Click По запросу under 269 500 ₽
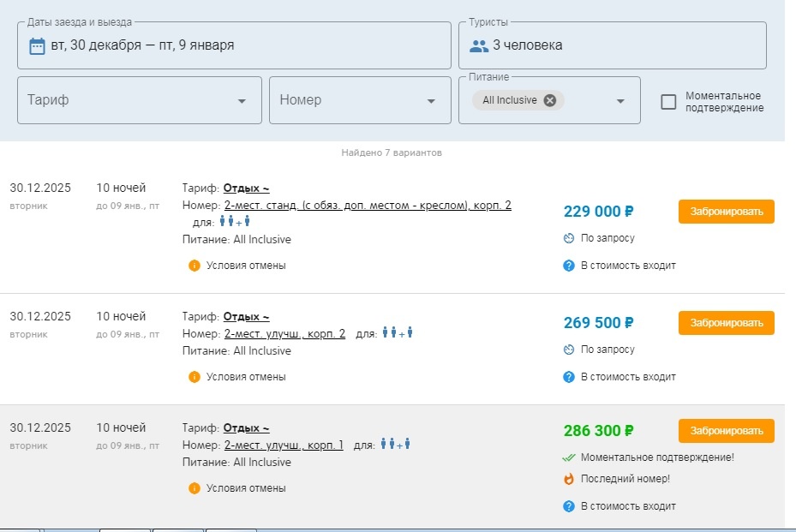Image resolution: width=796 pixels, height=532 pixels. click(x=607, y=350)
